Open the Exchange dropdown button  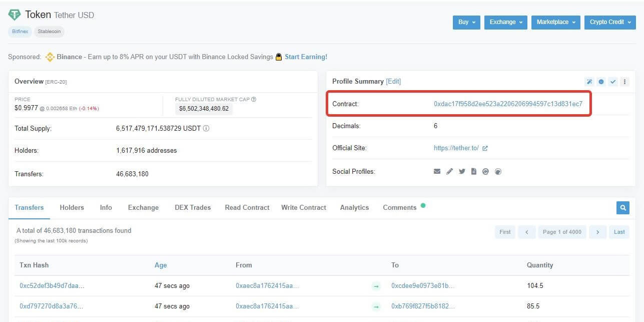point(506,22)
